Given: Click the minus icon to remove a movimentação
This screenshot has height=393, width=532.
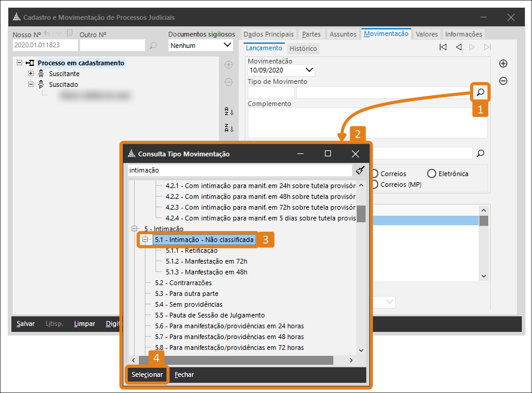Looking at the screenshot, I should [x=503, y=81].
